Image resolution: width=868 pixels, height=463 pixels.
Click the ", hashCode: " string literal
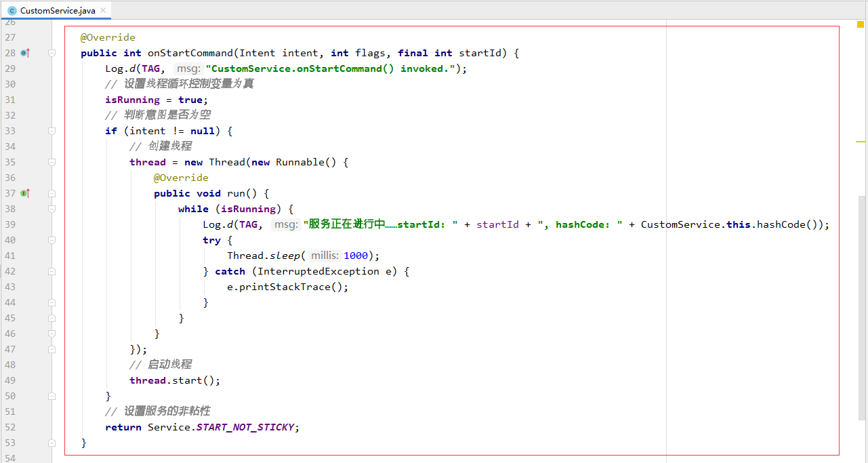coord(581,224)
